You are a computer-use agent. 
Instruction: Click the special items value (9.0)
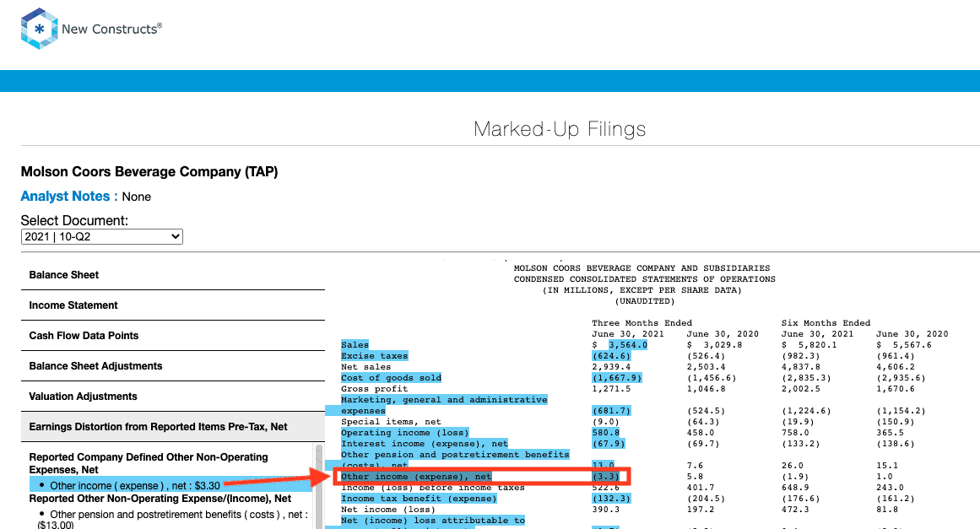tap(605, 422)
